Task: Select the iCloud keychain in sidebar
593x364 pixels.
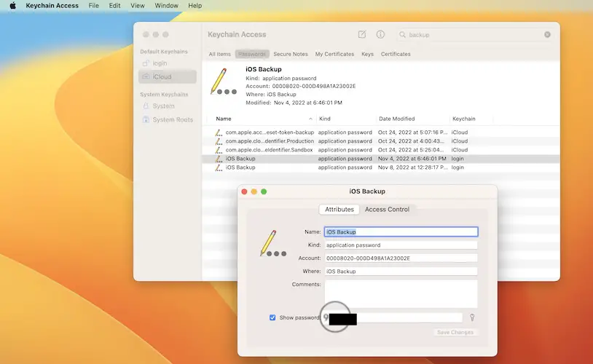Action: click(x=167, y=76)
